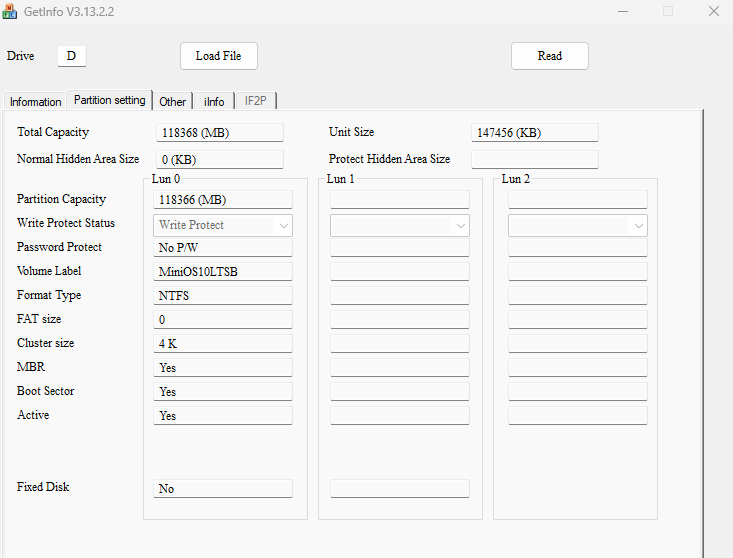Click the Format Type field NTFS
Viewport: 733px width, 558px height.
[223, 295]
